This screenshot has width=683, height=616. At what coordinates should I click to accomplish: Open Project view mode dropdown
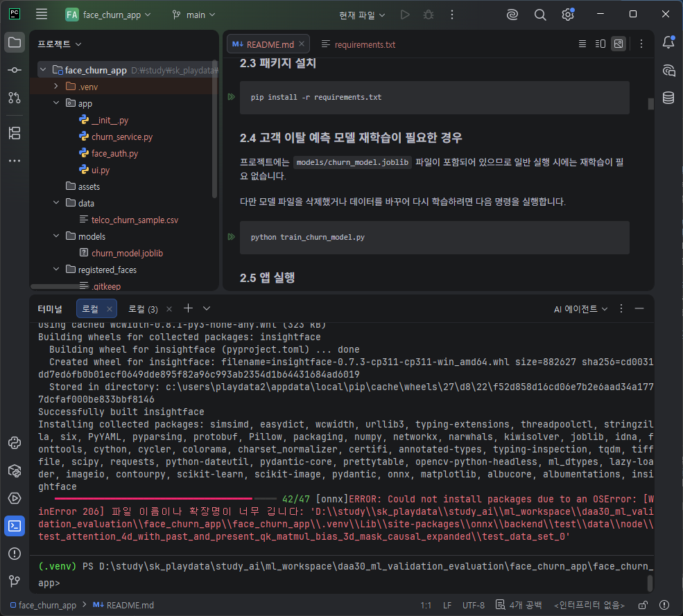[x=59, y=44]
